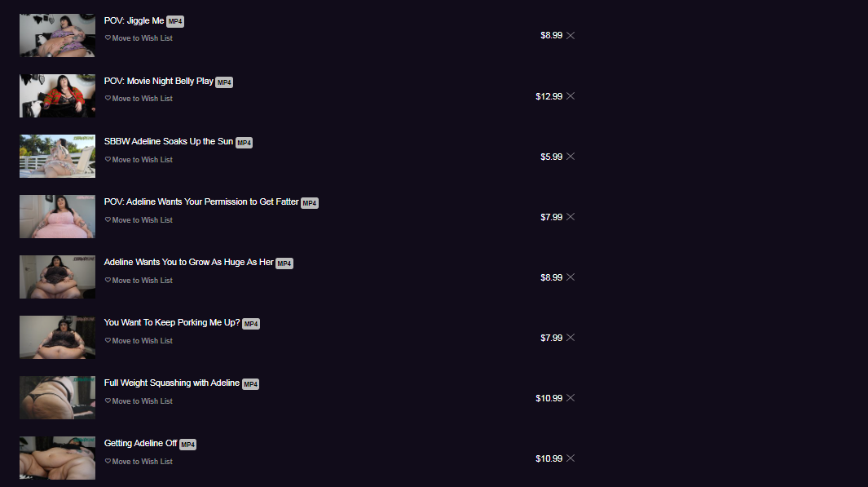Delete the "Keep Porking Me Up?" item
Viewport: 868px width, 487px height.
click(571, 338)
